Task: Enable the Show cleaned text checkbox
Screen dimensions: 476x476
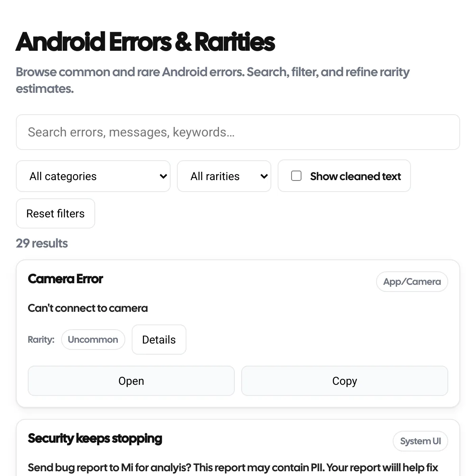Action: click(x=296, y=176)
